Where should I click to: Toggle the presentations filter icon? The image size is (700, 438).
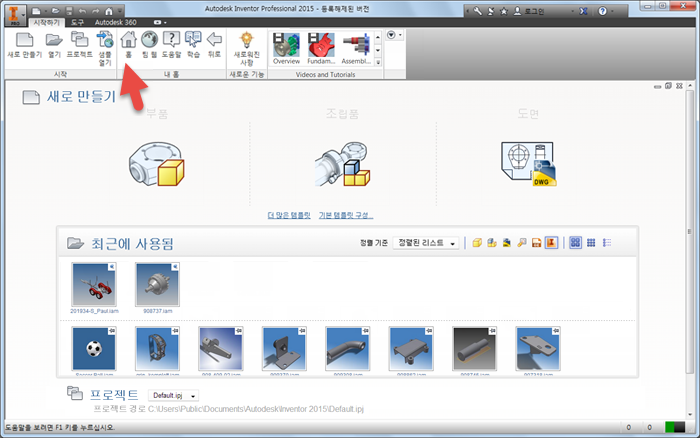tap(521, 242)
